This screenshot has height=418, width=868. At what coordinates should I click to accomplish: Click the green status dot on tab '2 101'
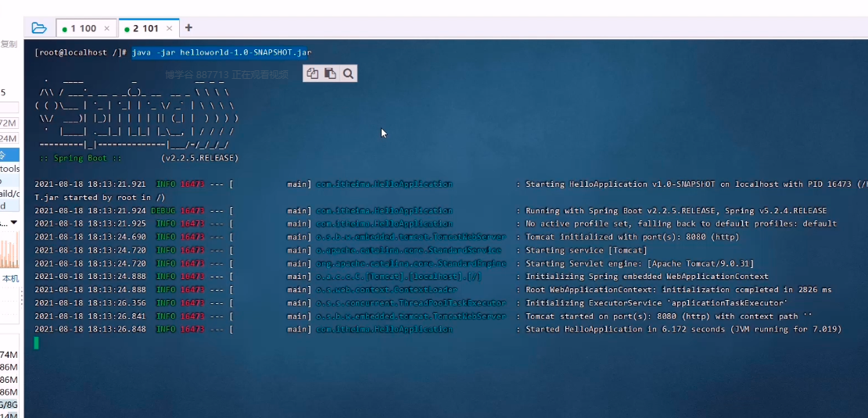[127, 29]
